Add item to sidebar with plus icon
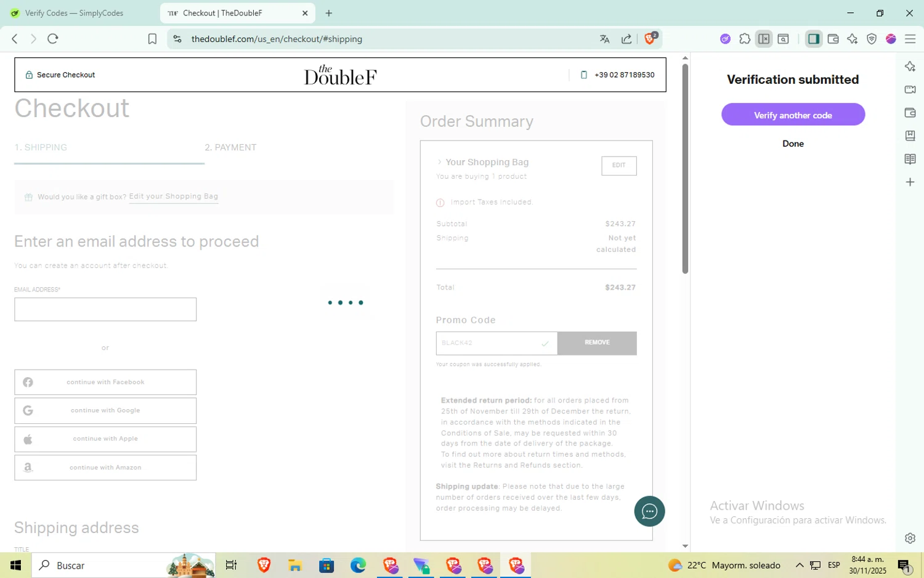 [910, 182]
